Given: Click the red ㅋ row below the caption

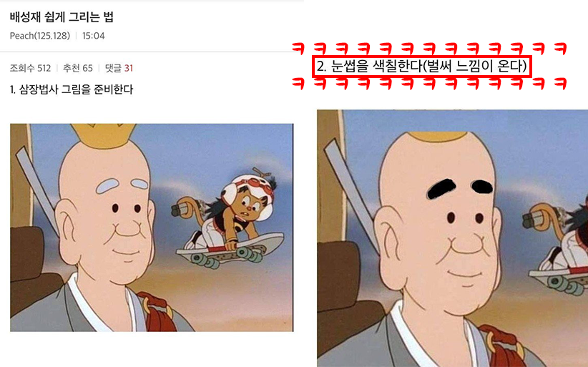Looking at the screenshot, I should (x=429, y=83).
